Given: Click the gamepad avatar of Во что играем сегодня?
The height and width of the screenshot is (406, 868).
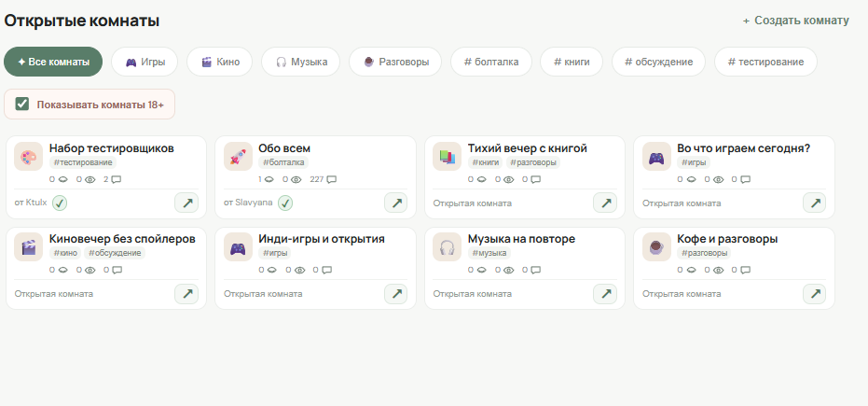Looking at the screenshot, I should point(656,157).
